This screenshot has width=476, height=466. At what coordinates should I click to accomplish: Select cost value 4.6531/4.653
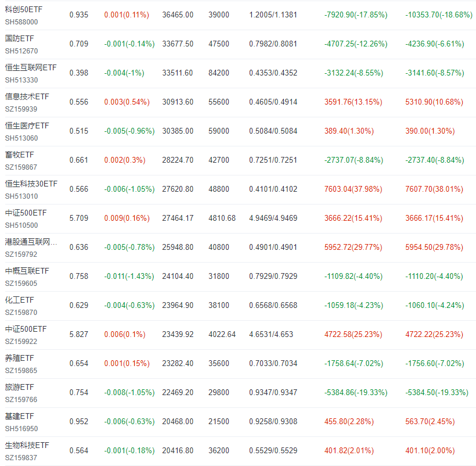(x=271, y=335)
